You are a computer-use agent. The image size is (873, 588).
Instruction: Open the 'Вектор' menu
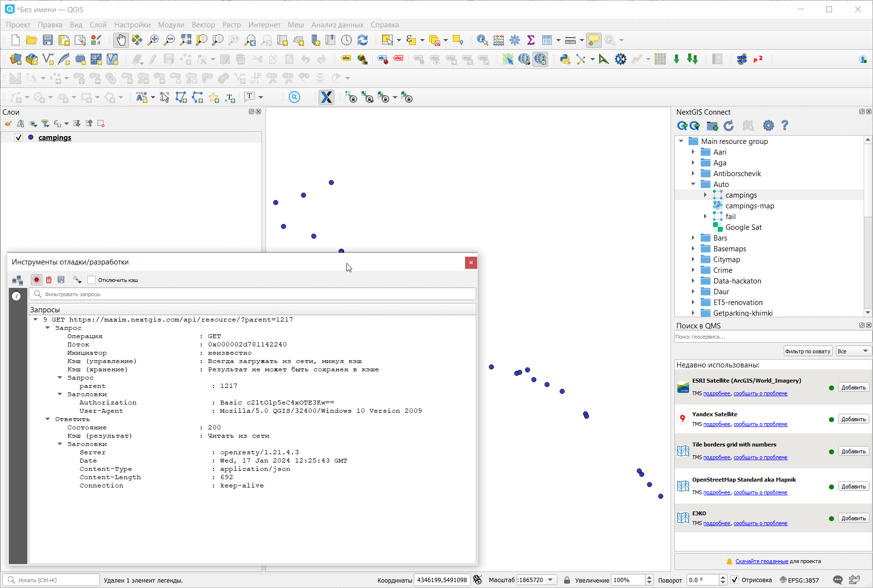pos(203,25)
